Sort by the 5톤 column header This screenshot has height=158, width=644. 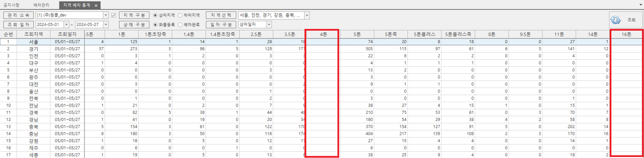tap(357, 34)
